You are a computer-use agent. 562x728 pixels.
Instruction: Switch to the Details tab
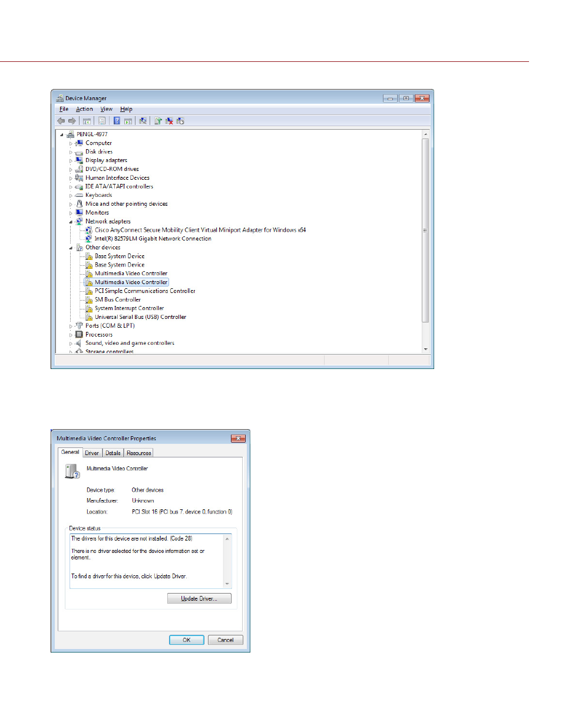113,453
